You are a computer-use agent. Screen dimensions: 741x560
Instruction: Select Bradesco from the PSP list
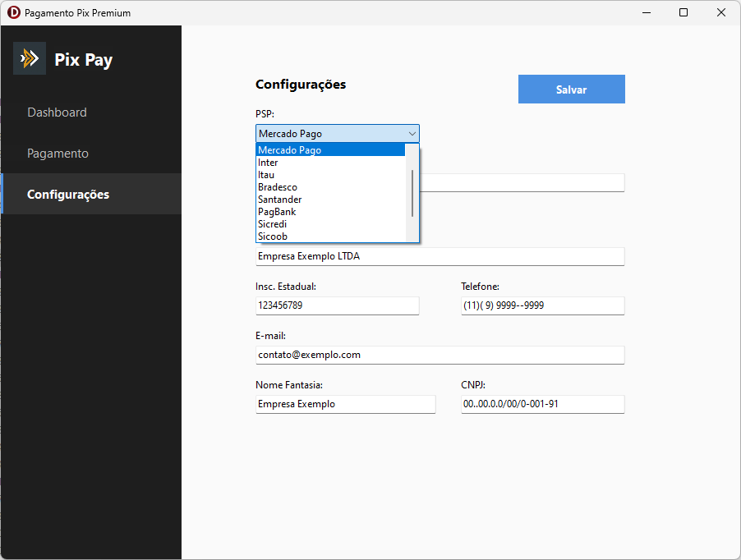click(x=330, y=187)
